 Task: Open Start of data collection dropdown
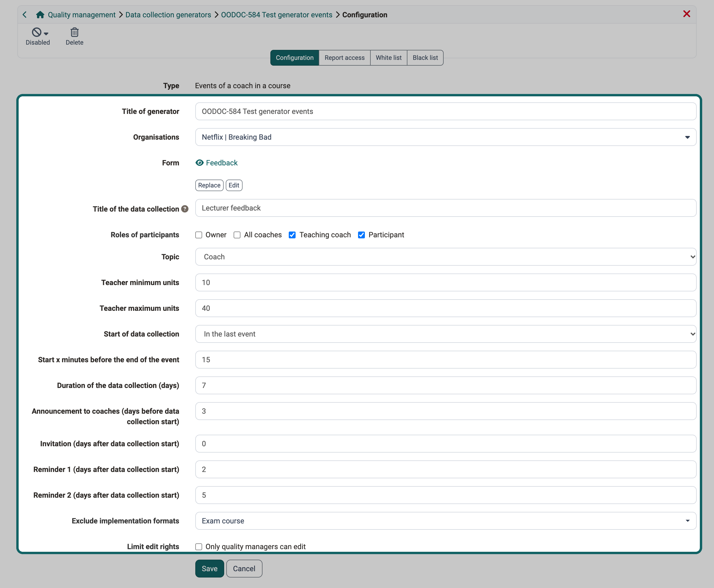(x=446, y=334)
